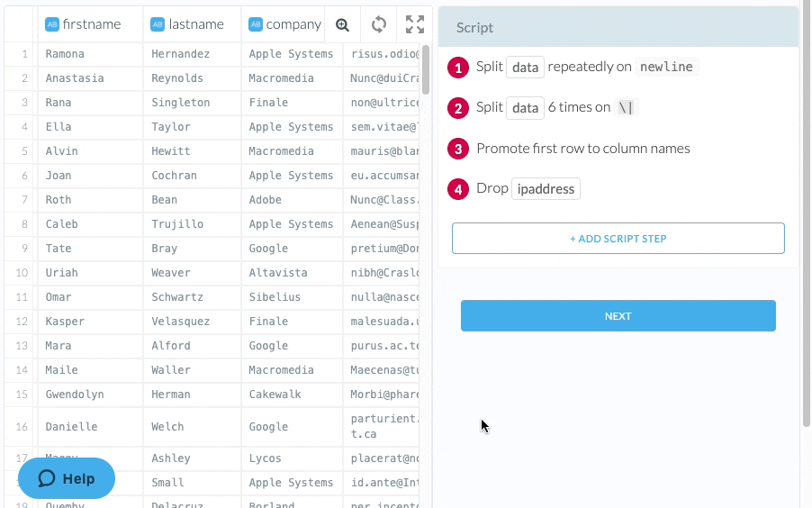Click the magnifier zoom icon
Screen dimensions: 812x508
[342, 24]
